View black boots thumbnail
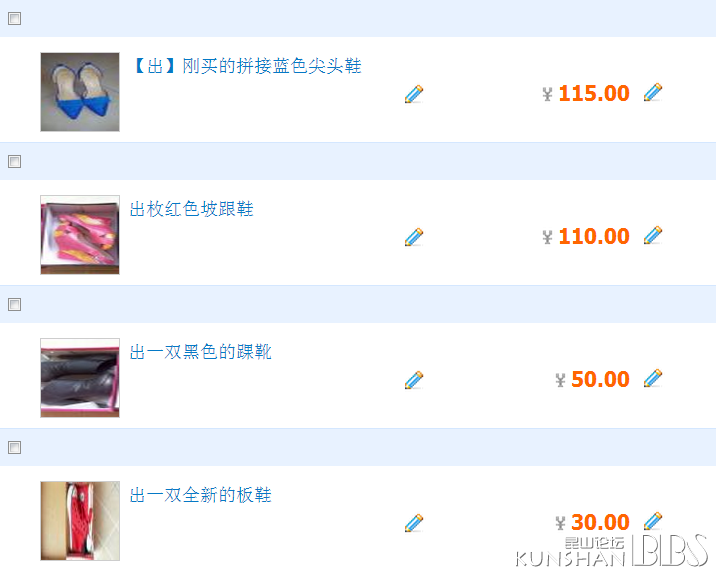 coord(80,378)
